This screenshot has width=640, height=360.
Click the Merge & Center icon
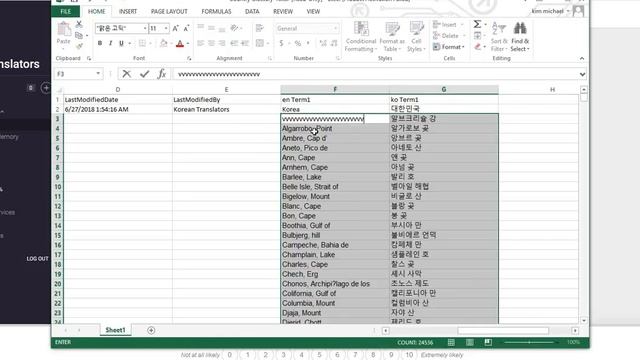(260, 43)
